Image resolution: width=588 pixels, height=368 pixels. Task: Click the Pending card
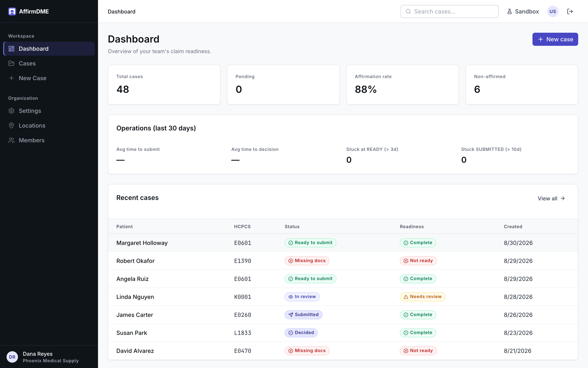pos(283,85)
